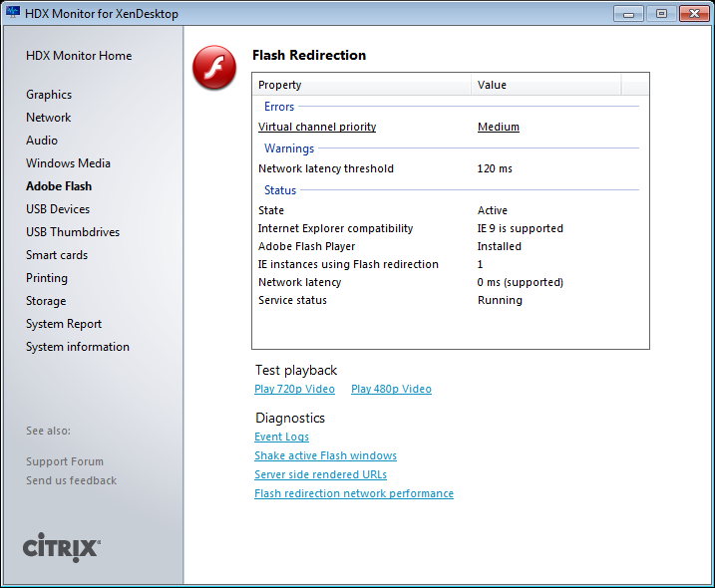Select the Network latency status row
Screen dimensions: 715x588
click(451, 282)
